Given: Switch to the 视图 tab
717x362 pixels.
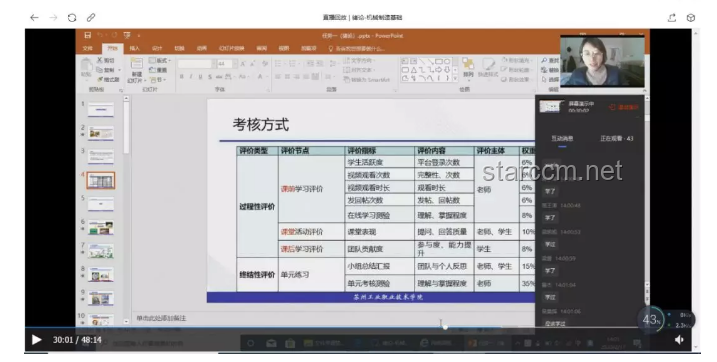Looking at the screenshot, I should point(284,48).
